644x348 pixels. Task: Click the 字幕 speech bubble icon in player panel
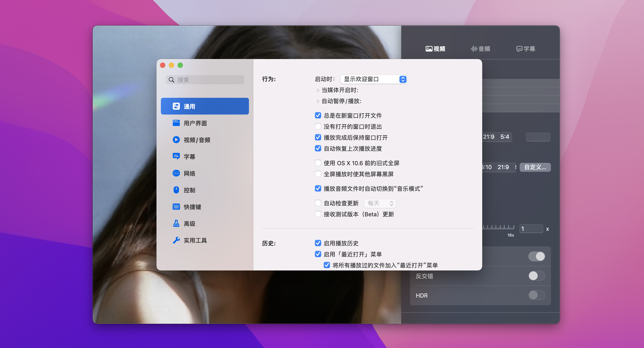[519, 49]
